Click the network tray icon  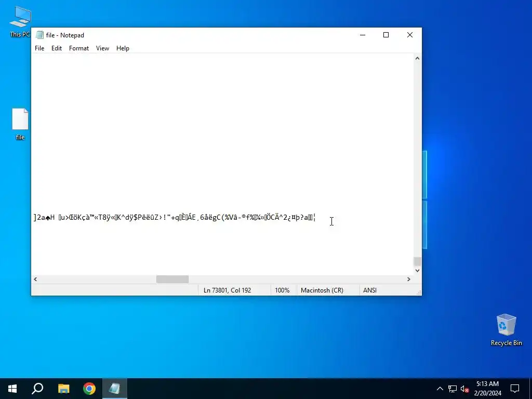click(x=453, y=389)
